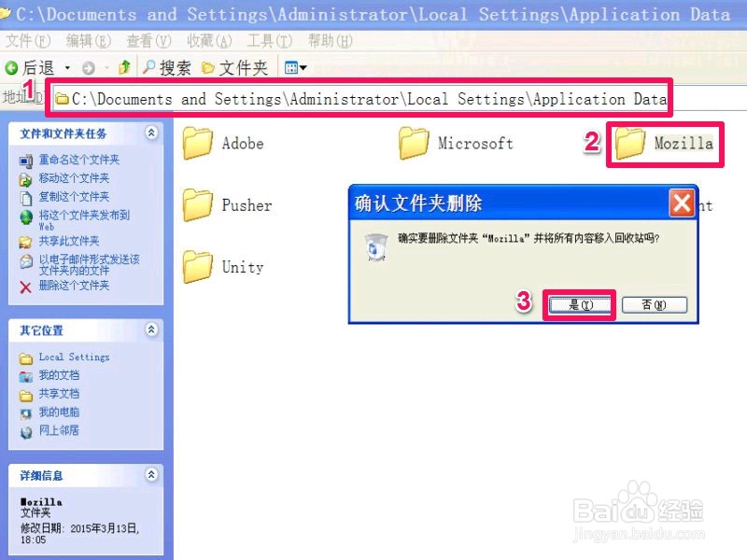
Task: Open 共享文档 in other places
Action: [x=59, y=394]
